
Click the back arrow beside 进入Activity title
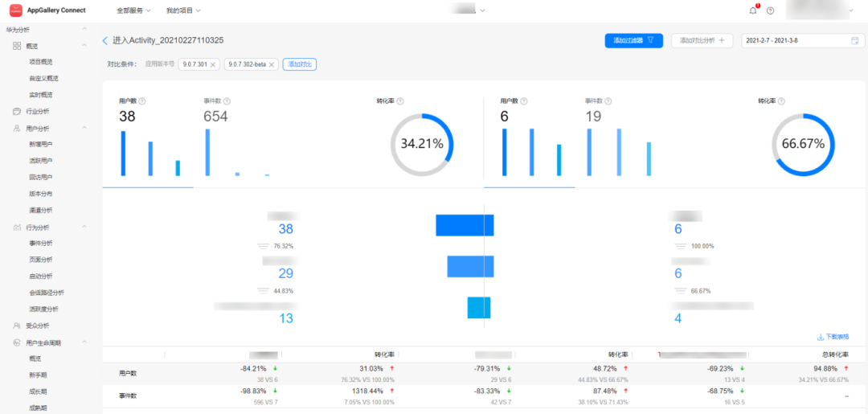click(x=105, y=40)
